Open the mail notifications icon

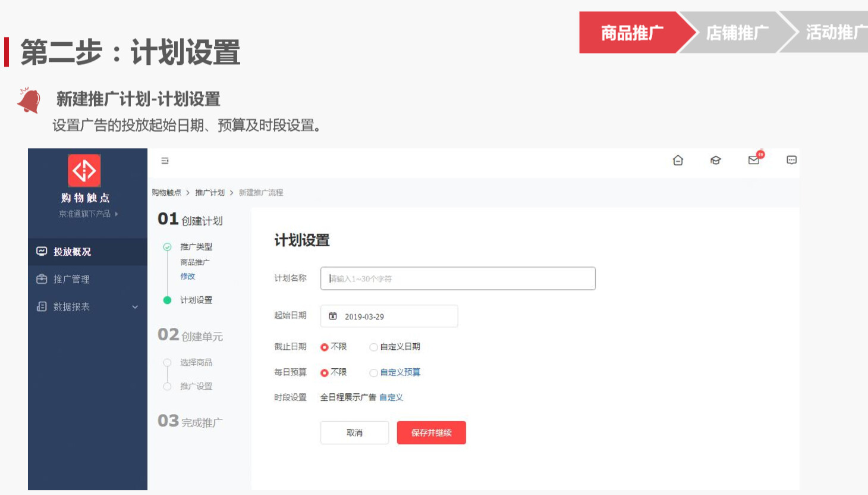pyautogui.click(x=754, y=160)
